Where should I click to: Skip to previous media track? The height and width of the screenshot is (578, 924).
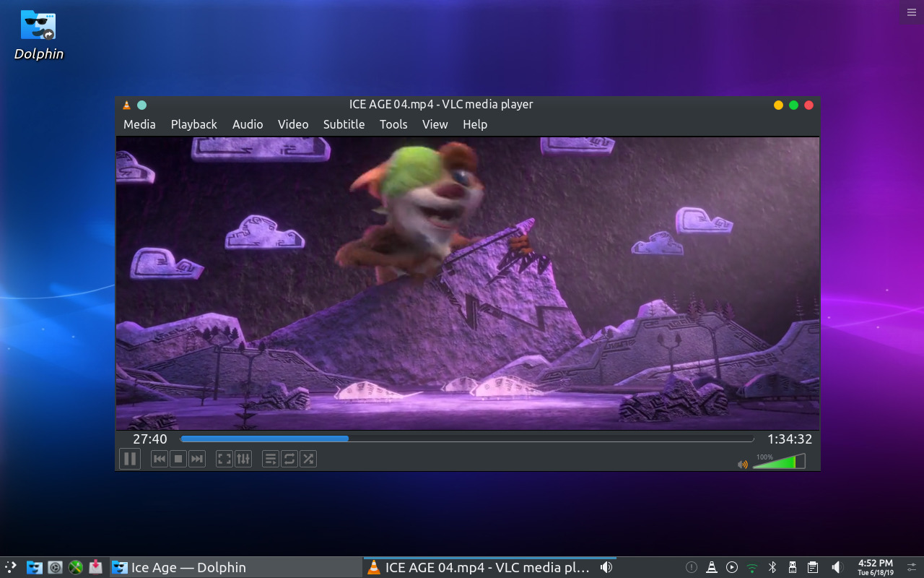pyautogui.click(x=160, y=459)
